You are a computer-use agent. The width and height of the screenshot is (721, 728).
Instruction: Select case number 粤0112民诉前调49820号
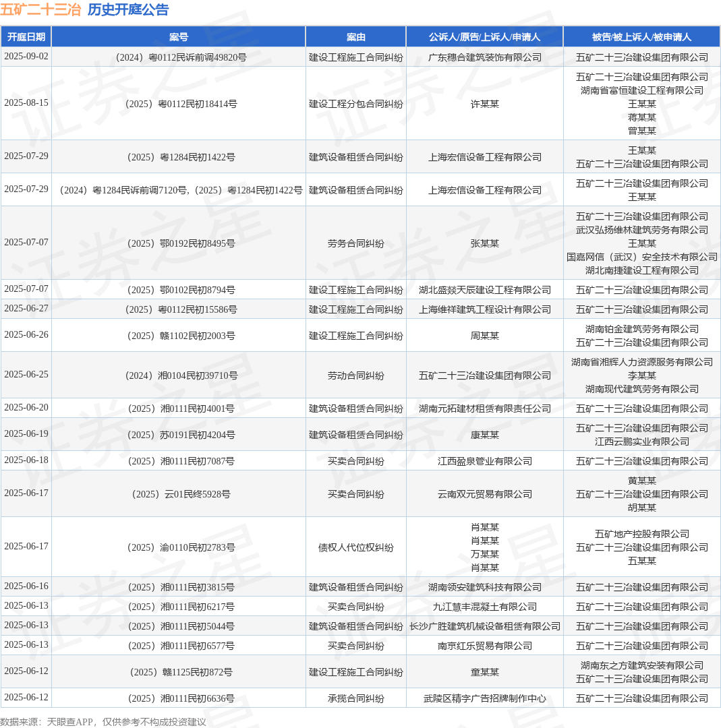(181, 57)
